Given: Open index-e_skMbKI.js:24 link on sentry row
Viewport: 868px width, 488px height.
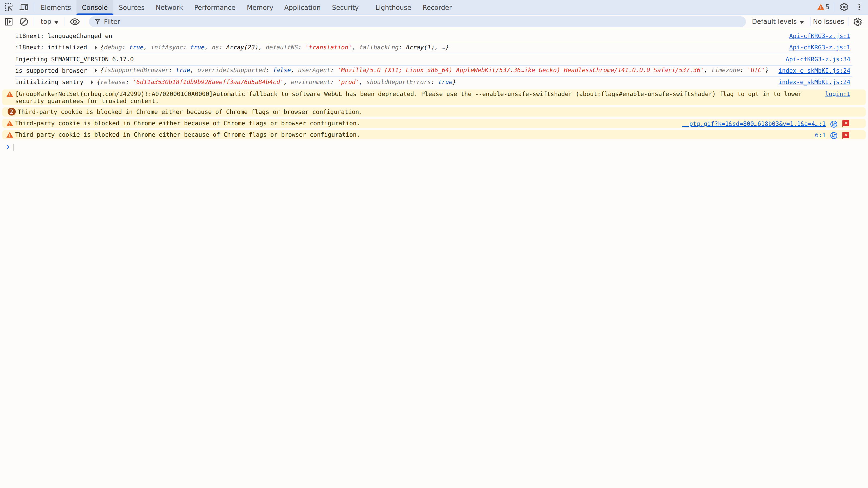Looking at the screenshot, I should point(814,82).
